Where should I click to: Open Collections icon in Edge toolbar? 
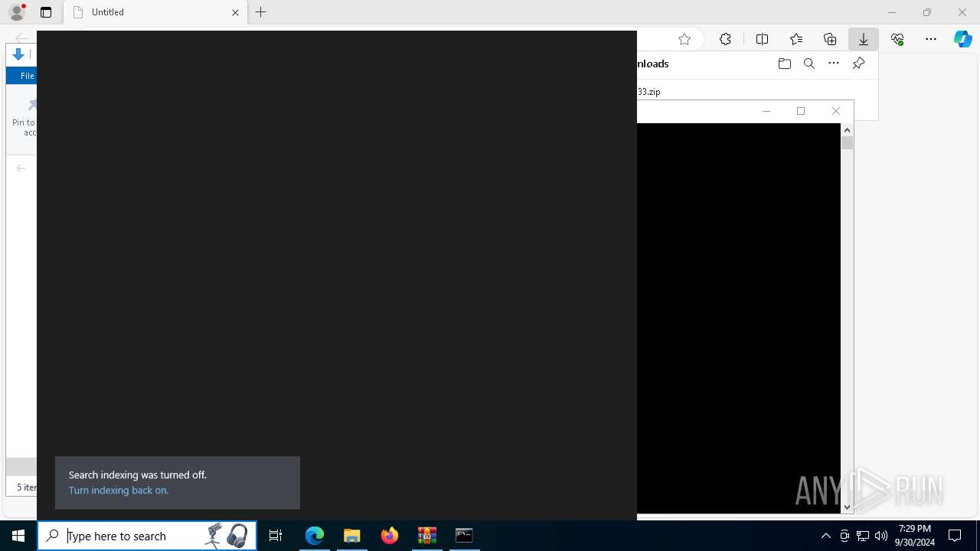pyautogui.click(x=830, y=39)
